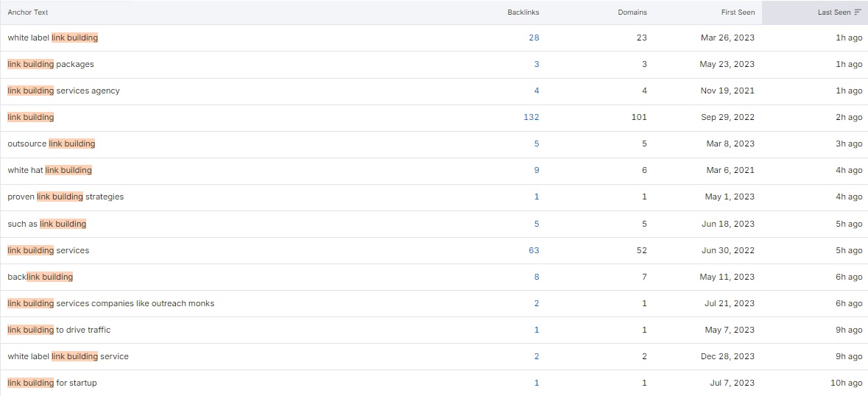868x396 pixels.
Task: Sort by First Seen column header
Action: (x=738, y=13)
